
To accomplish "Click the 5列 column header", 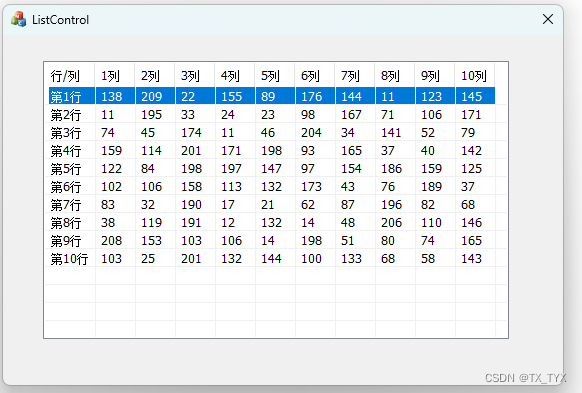I will 275,76.
